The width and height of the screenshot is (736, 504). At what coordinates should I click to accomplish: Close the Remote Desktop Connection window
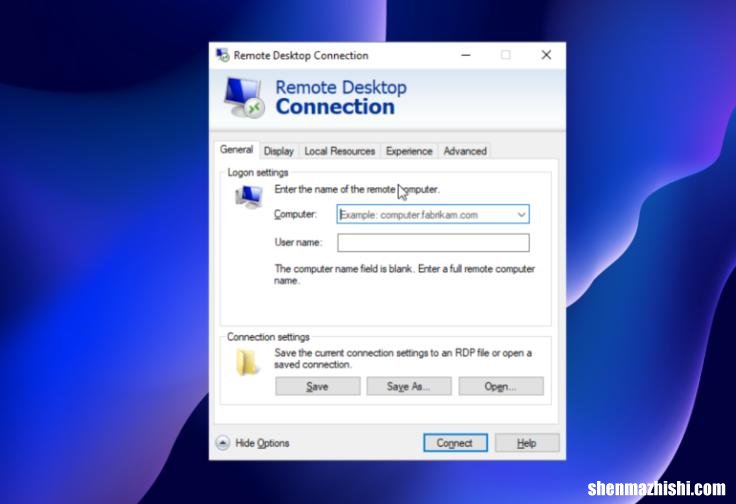(x=546, y=55)
